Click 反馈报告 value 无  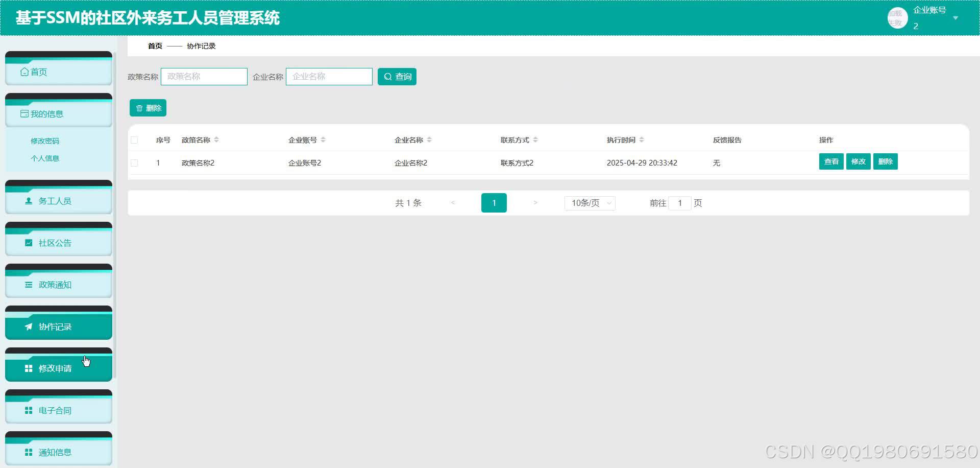coord(717,163)
